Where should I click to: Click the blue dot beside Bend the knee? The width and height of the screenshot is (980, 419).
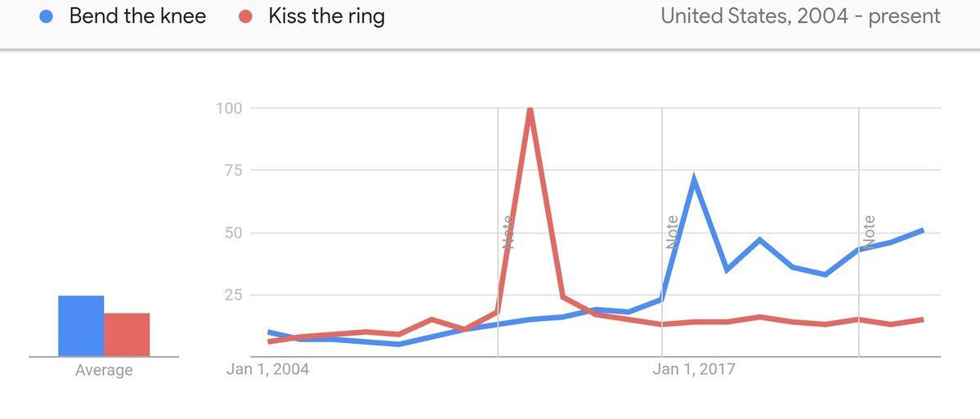click(x=46, y=16)
